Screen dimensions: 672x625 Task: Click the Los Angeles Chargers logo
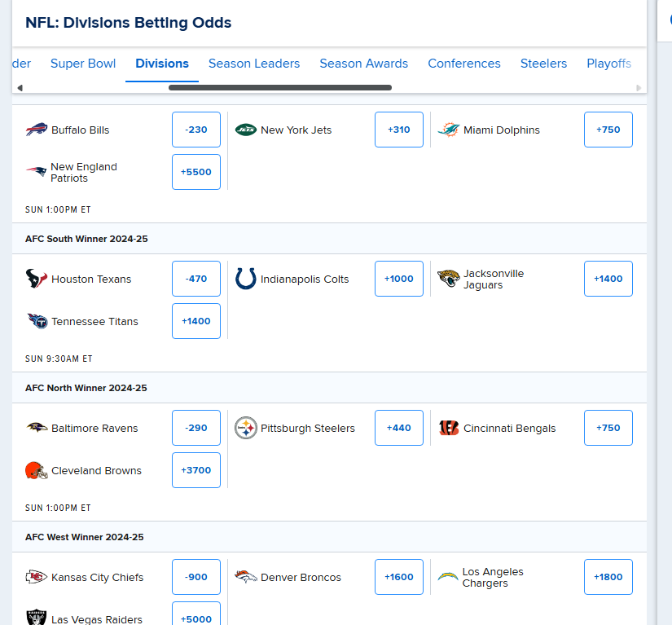click(448, 577)
